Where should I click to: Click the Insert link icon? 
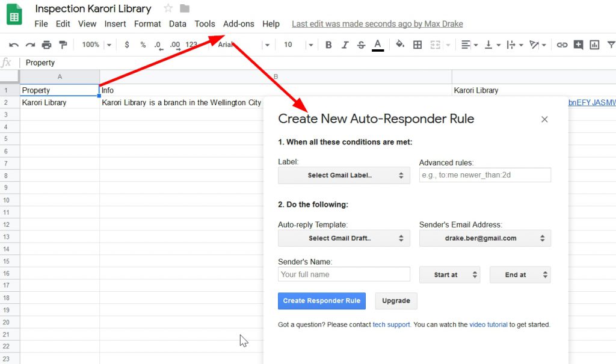pyautogui.click(x=562, y=45)
